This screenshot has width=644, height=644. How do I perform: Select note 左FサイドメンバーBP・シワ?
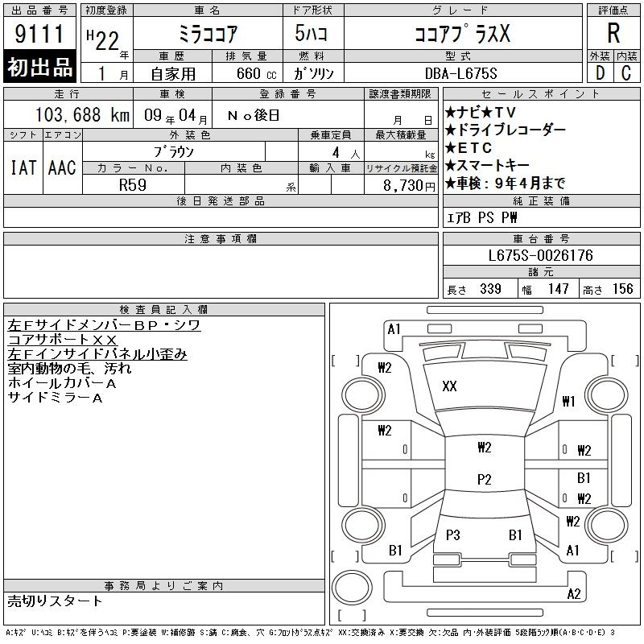coord(104,325)
